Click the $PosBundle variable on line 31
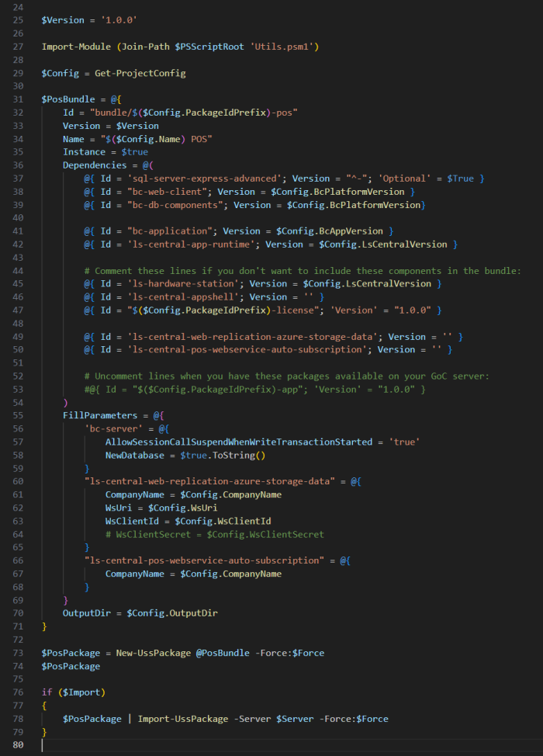Viewport: 543px width, 756px height. (68, 99)
